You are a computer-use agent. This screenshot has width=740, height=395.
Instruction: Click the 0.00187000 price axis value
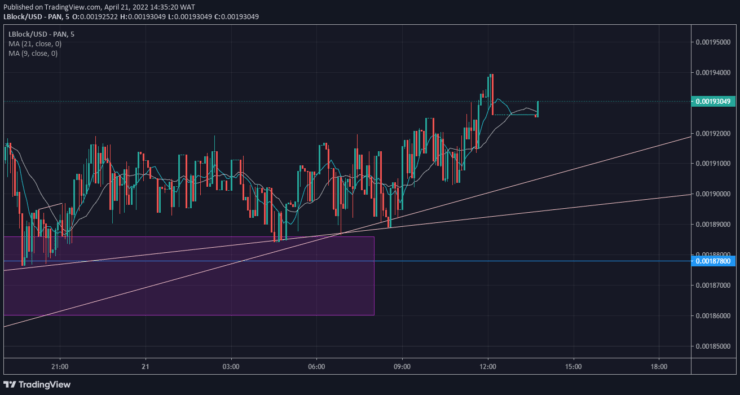pos(714,286)
